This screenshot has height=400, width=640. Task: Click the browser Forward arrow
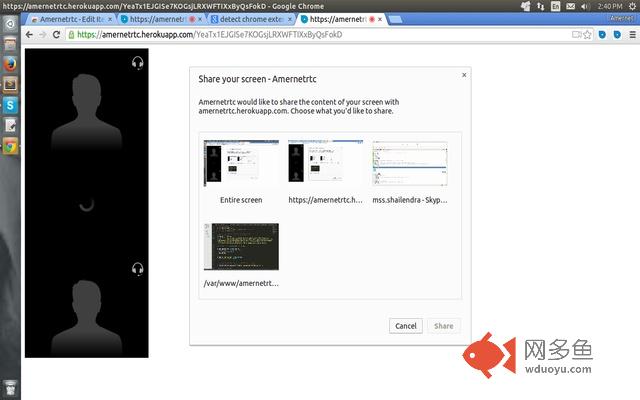(x=42, y=35)
